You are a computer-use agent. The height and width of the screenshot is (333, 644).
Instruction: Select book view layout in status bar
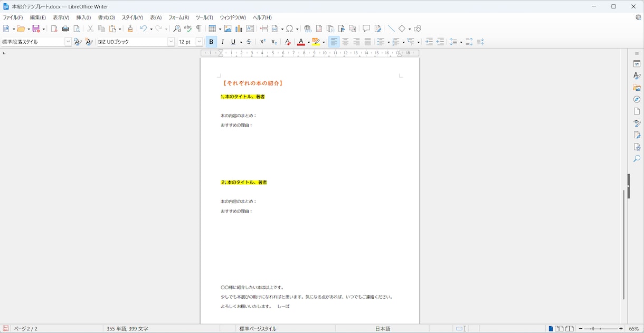pyautogui.click(x=570, y=329)
